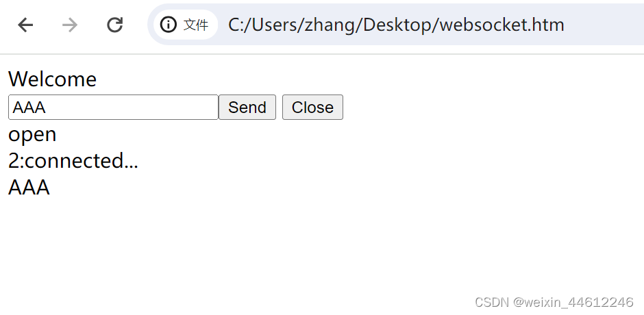The width and height of the screenshot is (644, 315).
Task: Click the 'Desktop' segment of the URL
Action: pos(398,25)
